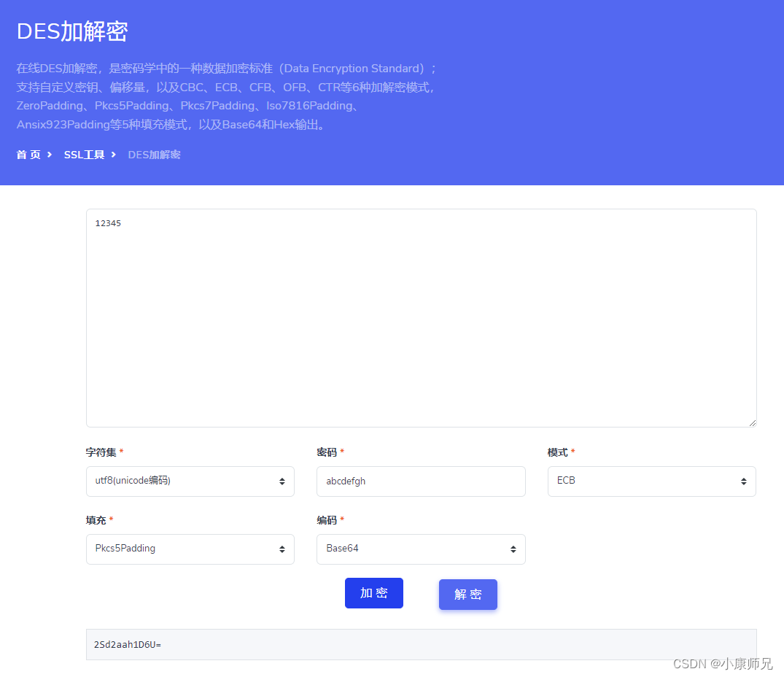Click the 密码 field containing abcdefgh
The image size is (784, 677).
pyautogui.click(x=421, y=481)
